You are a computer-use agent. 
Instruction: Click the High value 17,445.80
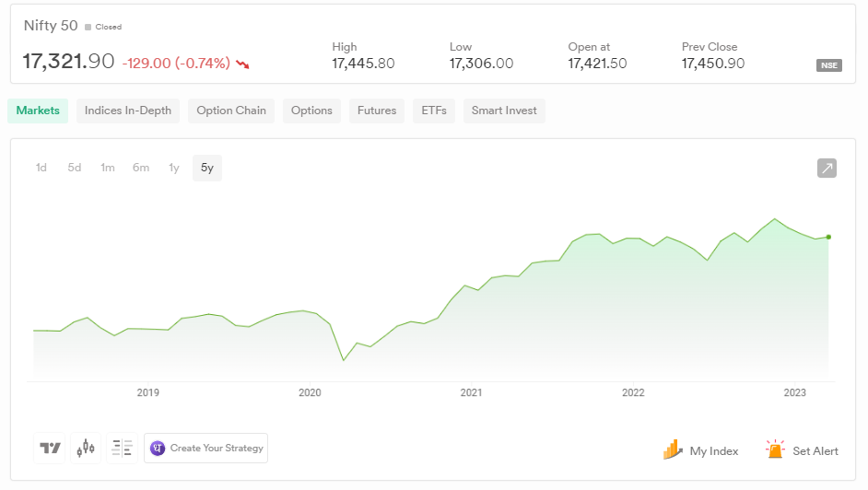click(363, 64)
